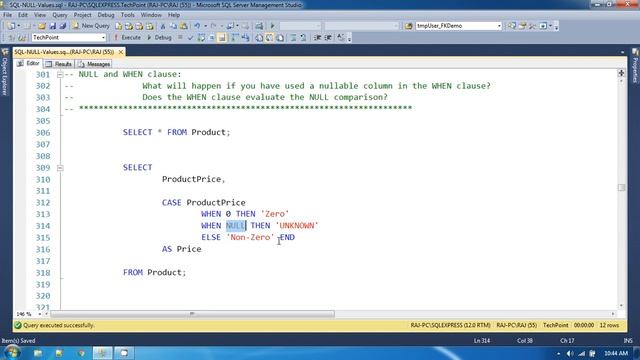This screenshot has height=360, width=640.
Task: Click the New Project icon
Action: point(11,26)
